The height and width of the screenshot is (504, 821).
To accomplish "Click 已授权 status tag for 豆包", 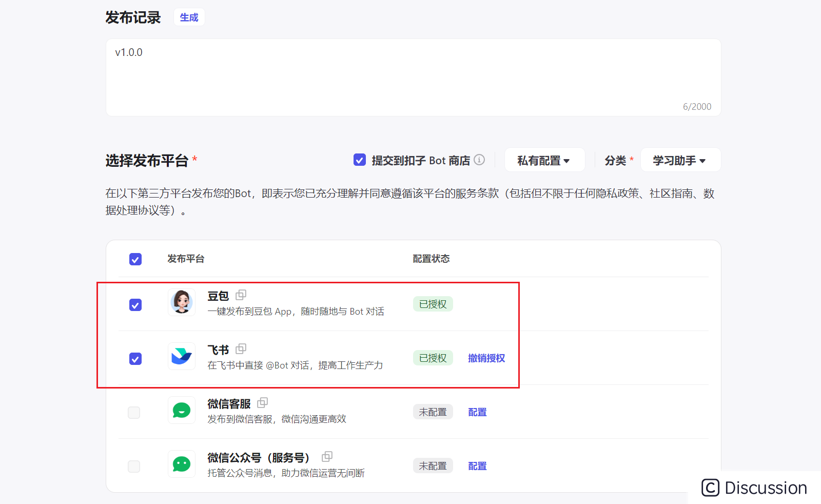I will click(x=433, y=304).
